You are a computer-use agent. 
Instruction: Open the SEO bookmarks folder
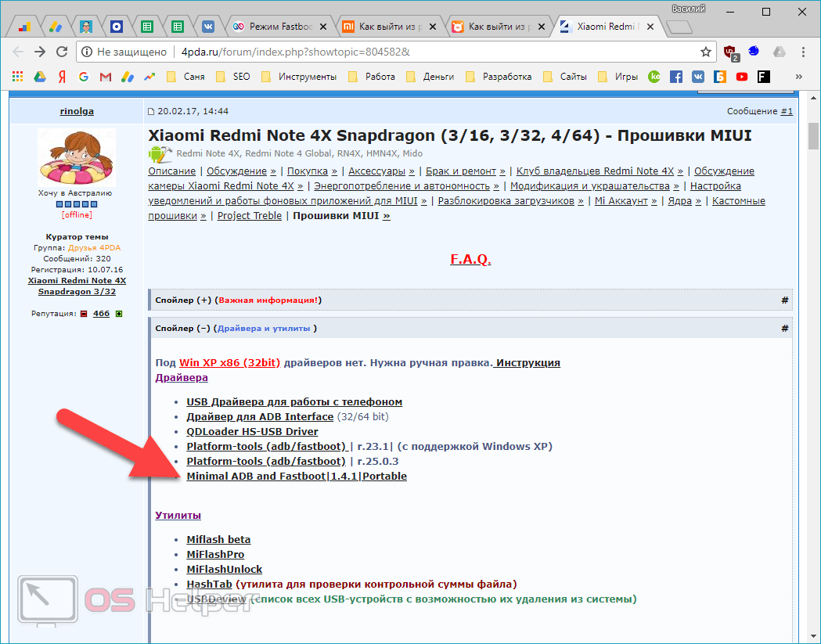point(232,77)
